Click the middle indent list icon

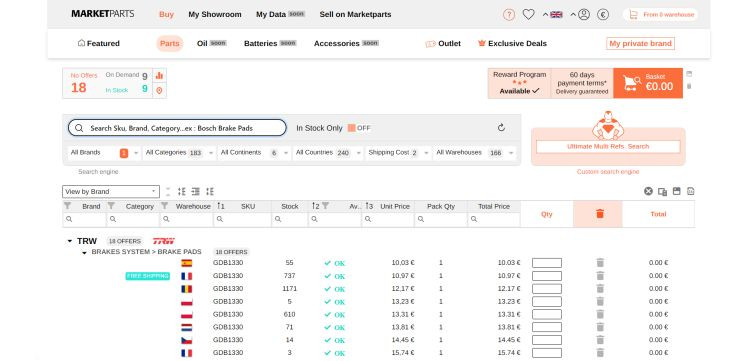pyautogui.click(x=195, y=191)
